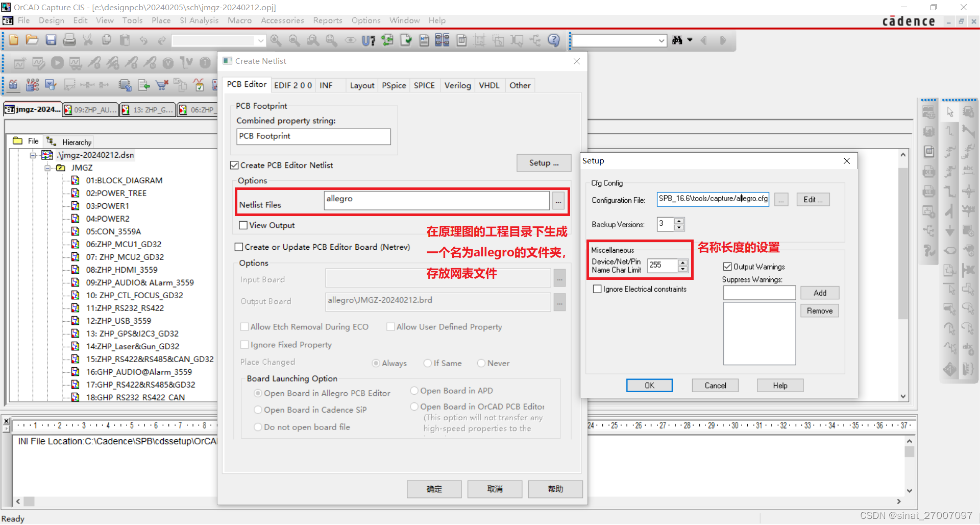Viewport: 980px width, 525px height.
Task: Click the Setup button in Create Netlist
Action: pyautogui.click(x=543, y=163)
